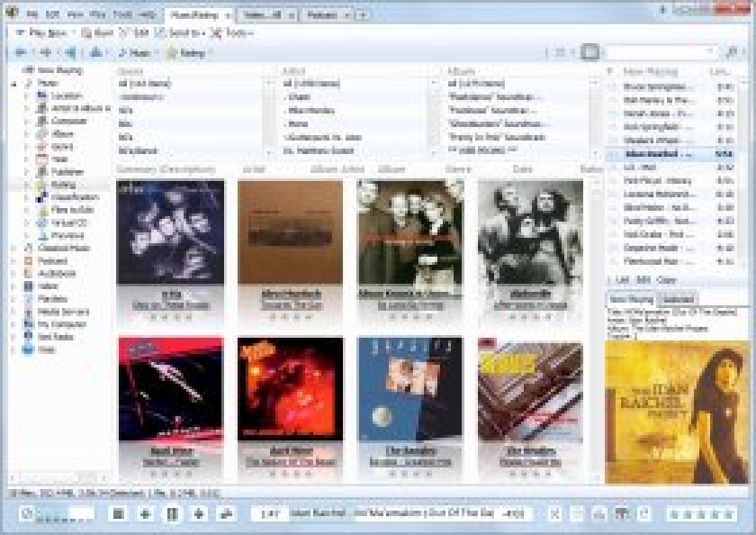Expand the Podcast tree node
The width and height of the screenshot is (756, 535).
(13, 261)
